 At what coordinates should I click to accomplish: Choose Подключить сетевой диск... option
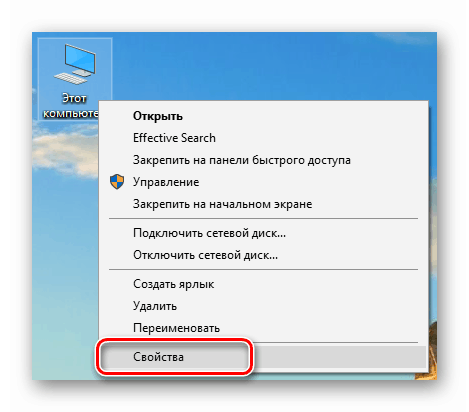pyautogui.click(x=209, y=233)
